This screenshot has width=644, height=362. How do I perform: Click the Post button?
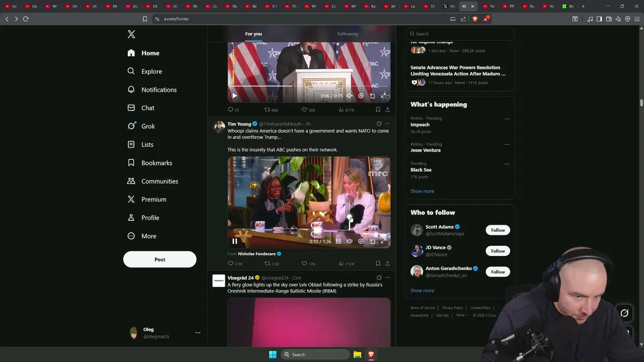(159, 259)
